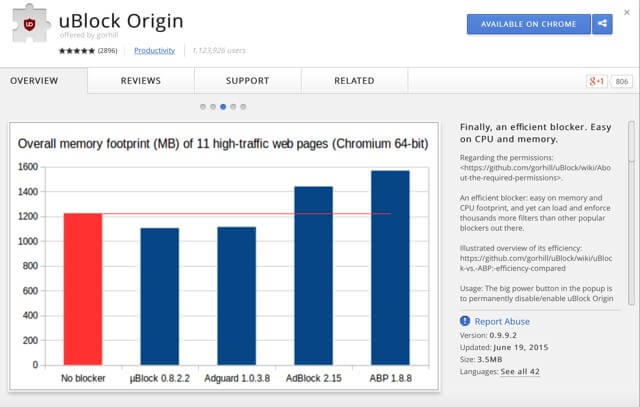Click the Google +1 button
The height and width of the screenshot is (407, 640).
pyautogui.click(x=596, y=81)
